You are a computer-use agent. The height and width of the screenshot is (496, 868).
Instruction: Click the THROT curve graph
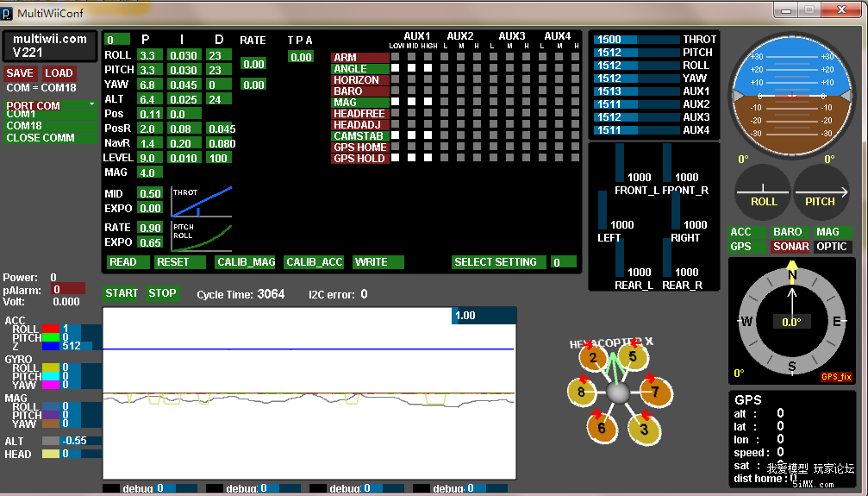point(202,202)
